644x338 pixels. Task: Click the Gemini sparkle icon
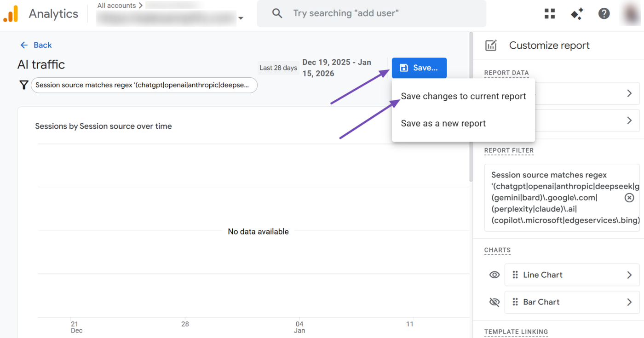[x=576, y=13]
